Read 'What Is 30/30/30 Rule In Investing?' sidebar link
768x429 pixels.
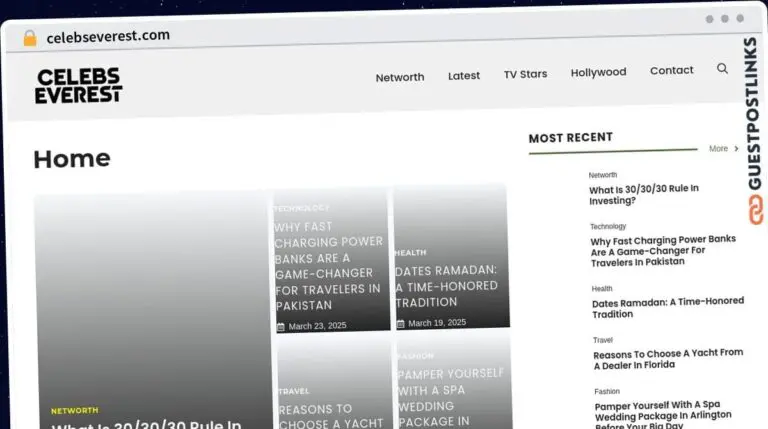[643, 194]
